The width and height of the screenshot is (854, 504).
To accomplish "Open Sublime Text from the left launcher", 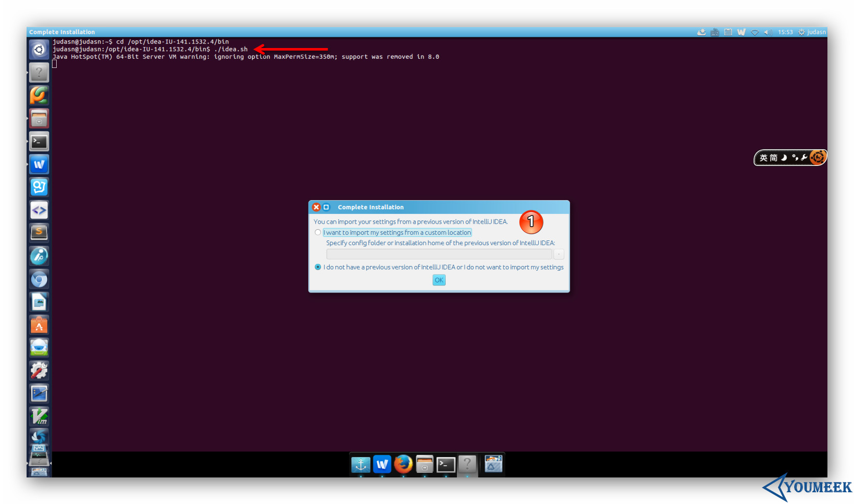I will pyautogui.click(x=39, y=232).
